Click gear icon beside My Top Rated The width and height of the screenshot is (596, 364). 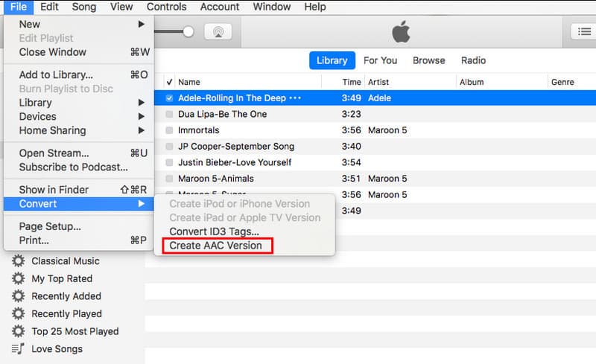[18, 278]
